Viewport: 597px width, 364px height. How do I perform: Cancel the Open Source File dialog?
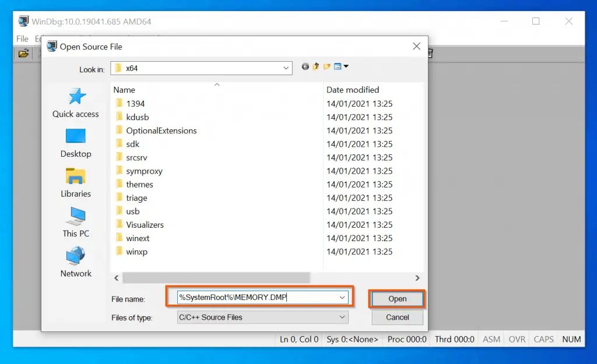click(397, 317)
